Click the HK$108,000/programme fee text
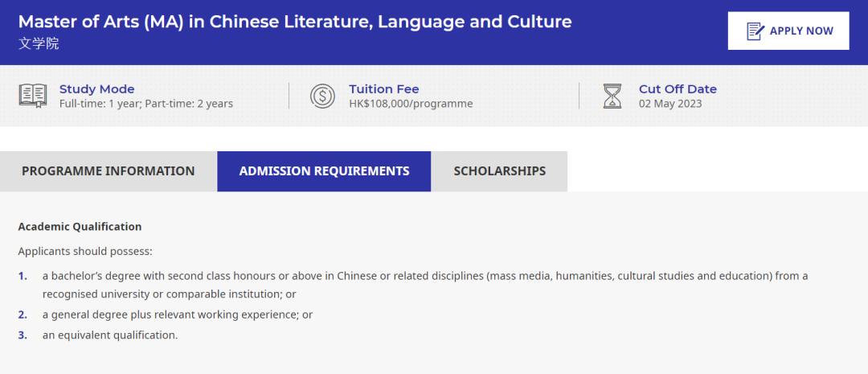This screenshot has height=374, width=868. 411,104
